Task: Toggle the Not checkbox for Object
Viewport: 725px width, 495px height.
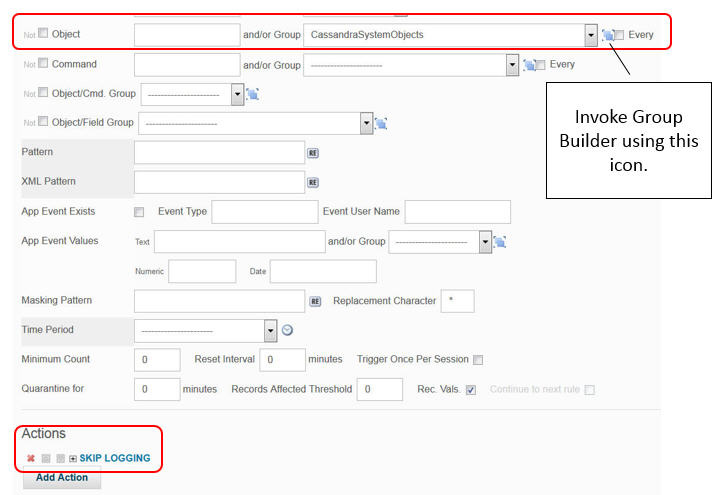Action: pyautogui.click(x=43, y=33)
